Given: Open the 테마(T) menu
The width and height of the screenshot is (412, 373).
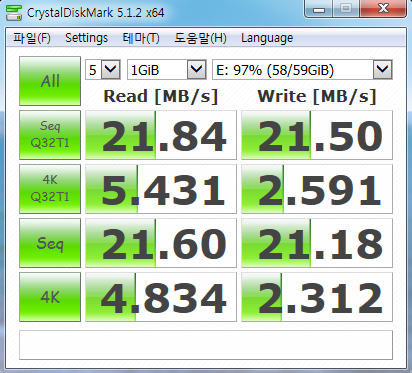Looking at the screenshot, I should (x=141, y=38).
